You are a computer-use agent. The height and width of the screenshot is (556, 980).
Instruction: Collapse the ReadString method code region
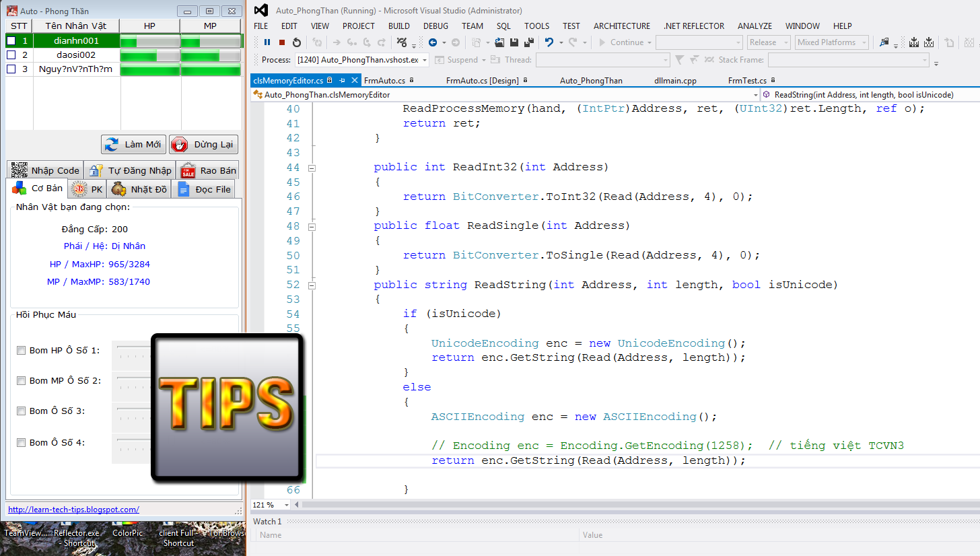click(312, 285)
